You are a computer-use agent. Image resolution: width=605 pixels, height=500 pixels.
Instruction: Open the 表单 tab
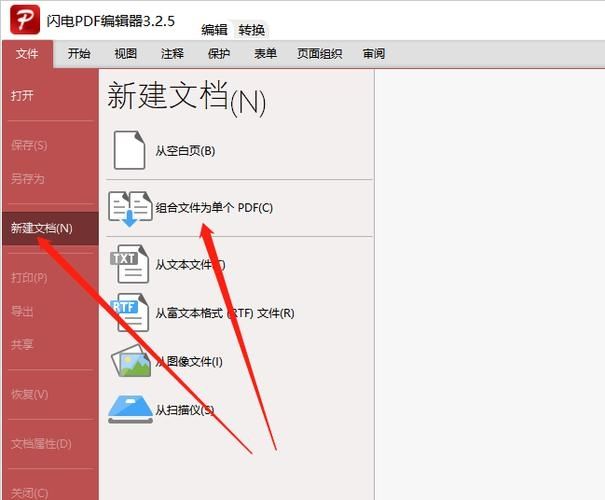coord(265,54)
